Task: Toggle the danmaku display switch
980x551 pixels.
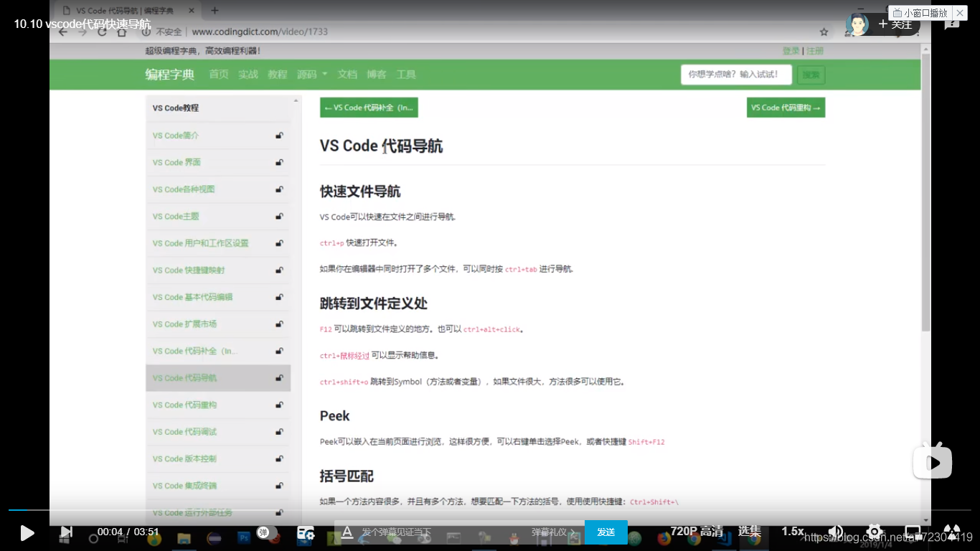Action: (266, 532)
